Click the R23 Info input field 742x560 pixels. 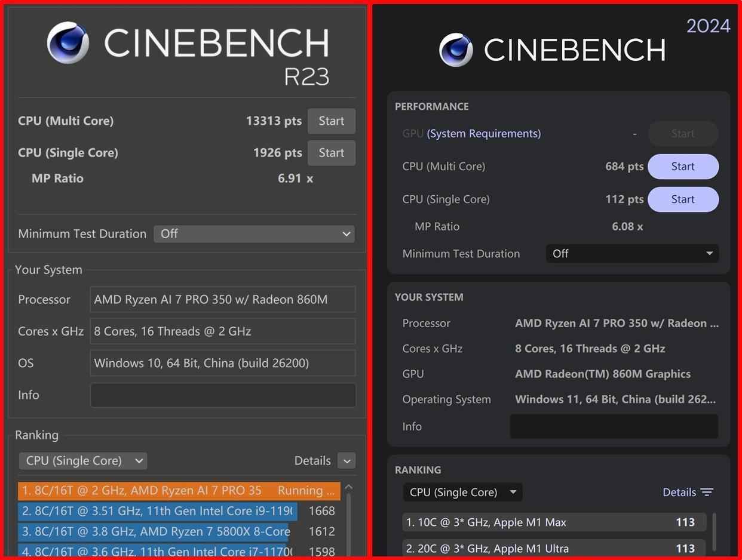click(223, 395)
